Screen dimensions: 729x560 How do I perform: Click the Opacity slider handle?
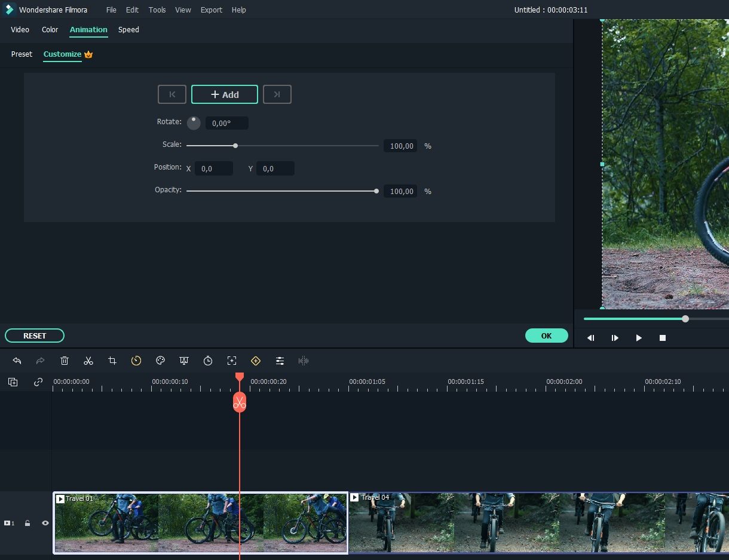point(376,191)
